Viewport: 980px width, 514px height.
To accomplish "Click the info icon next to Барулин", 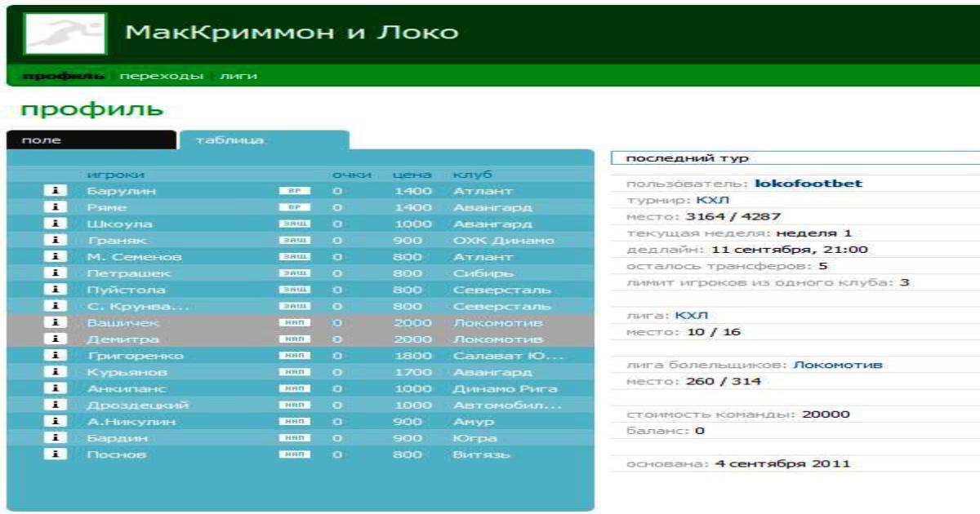I will coord(54,191).
